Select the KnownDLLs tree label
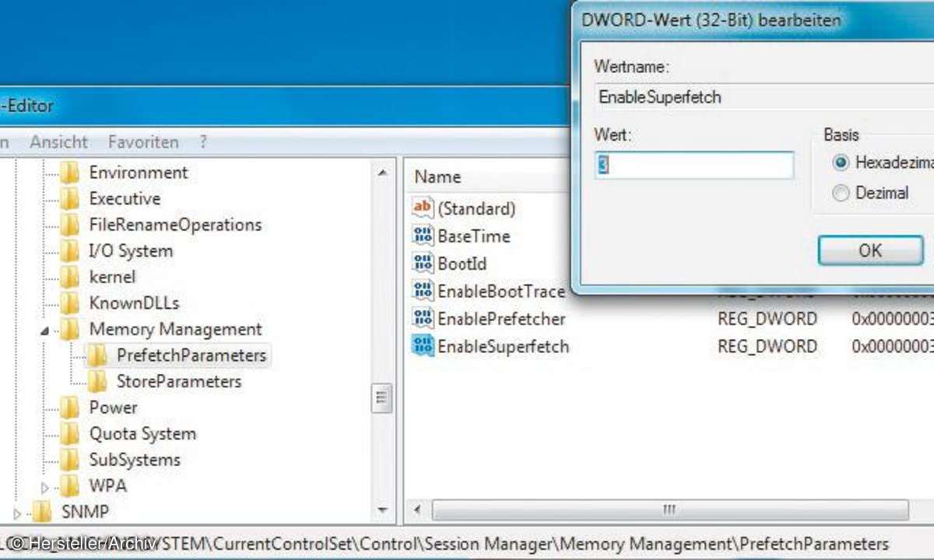Viewport: 934px width, 560px height. point(134,303)
